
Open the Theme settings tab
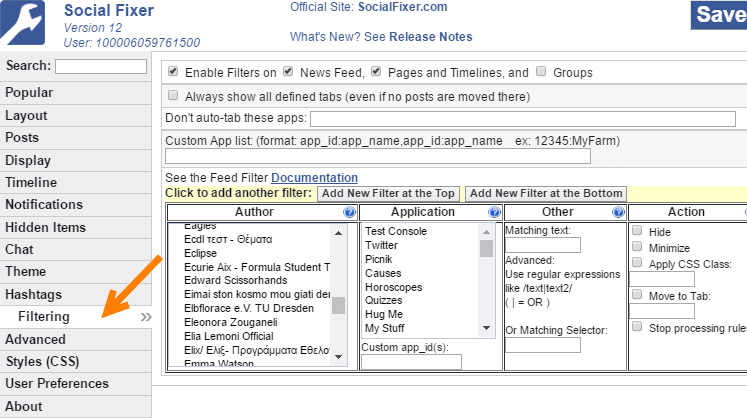[x=75, y=272]
